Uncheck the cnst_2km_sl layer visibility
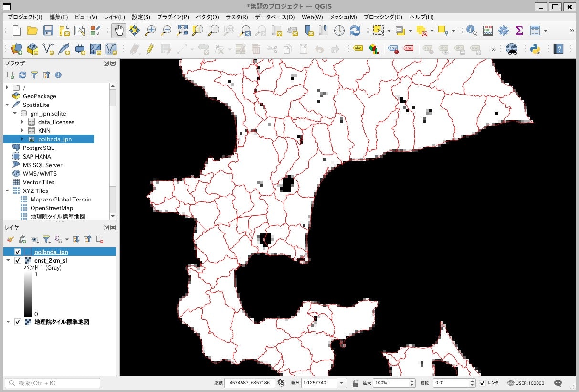Image resolution: width=579 pixels, height=392 pixels. point(18,261)
